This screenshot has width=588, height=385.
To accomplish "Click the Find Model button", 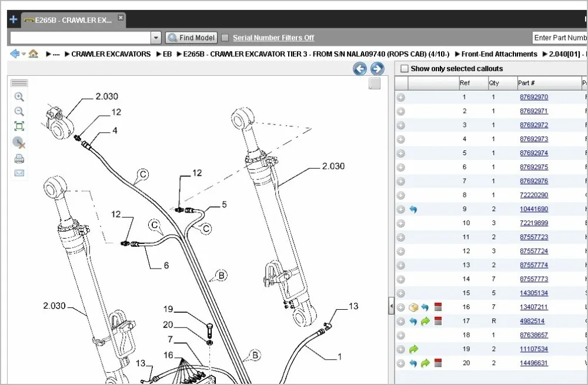I will [x=192, y=38].
